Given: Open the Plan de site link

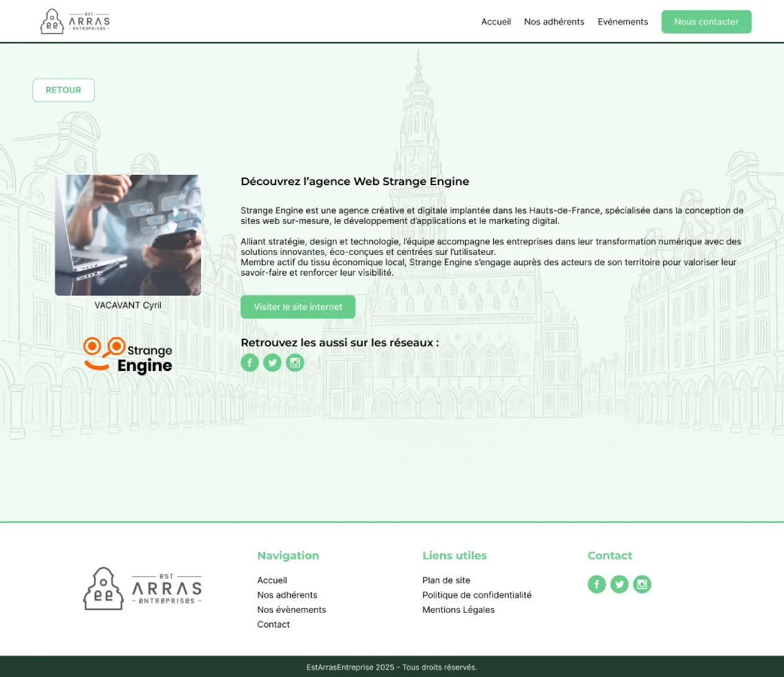Looking at the screenshot, I should 446,580.
